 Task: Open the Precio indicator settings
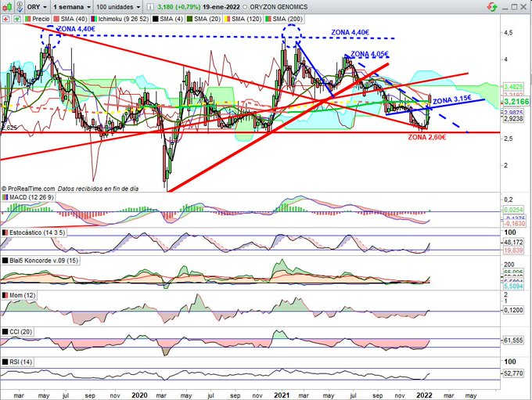tap(38, 19)
